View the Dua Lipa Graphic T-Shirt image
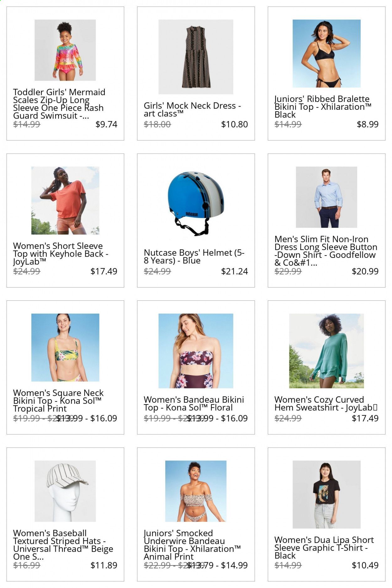Image resolution: width=392 pixels, height=588 pixels. coord(326,495)
